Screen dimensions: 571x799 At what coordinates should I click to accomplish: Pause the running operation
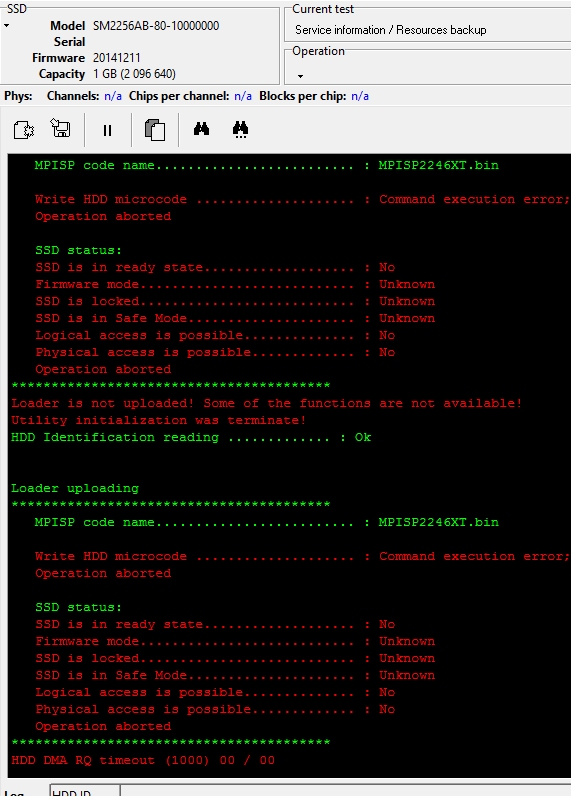(x=107, y=130)
